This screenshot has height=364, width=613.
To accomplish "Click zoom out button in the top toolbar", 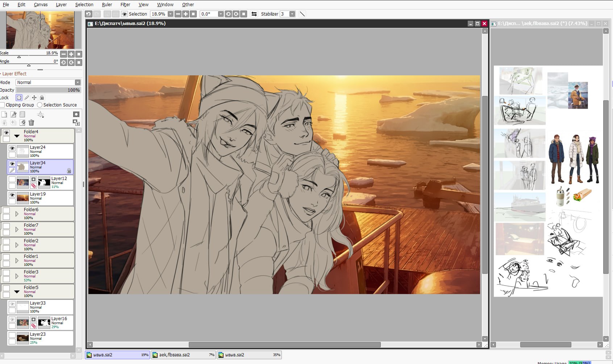I will point(178,14).
